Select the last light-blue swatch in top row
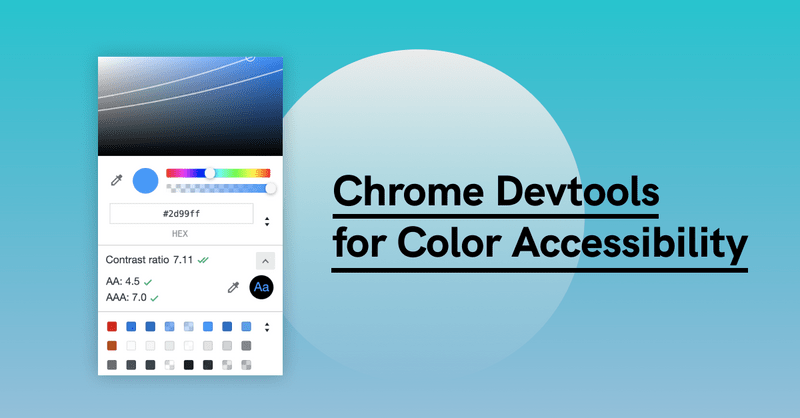800x418 pixels. pos(246,327)
